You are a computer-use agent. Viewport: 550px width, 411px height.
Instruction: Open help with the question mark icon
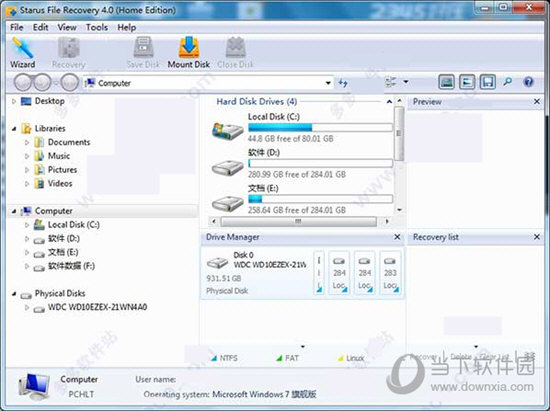click(x=528, y=82)
